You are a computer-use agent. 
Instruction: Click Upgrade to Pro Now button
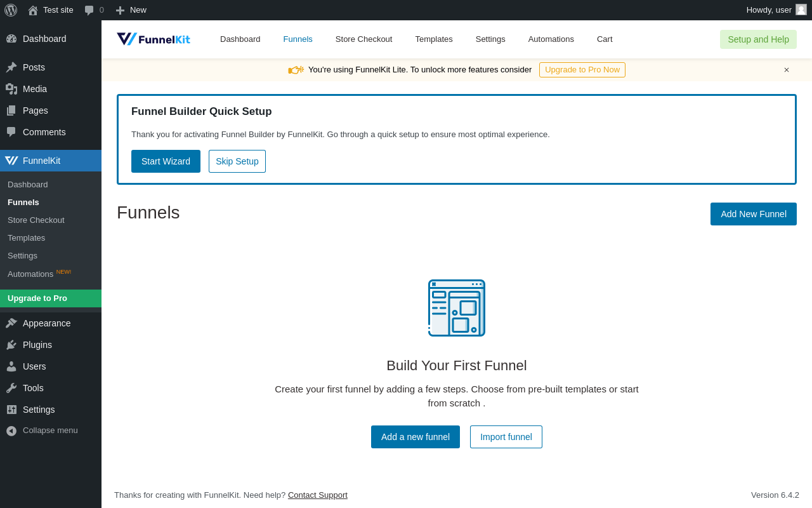pos(582,70)
